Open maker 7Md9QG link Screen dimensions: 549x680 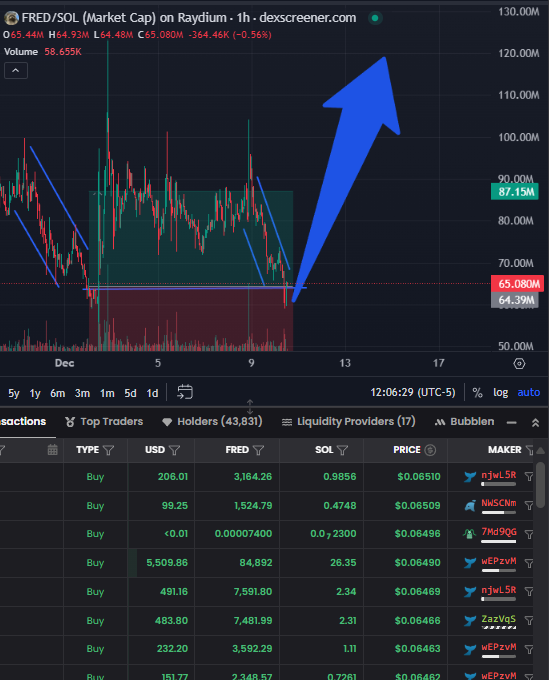coord(499,531)
